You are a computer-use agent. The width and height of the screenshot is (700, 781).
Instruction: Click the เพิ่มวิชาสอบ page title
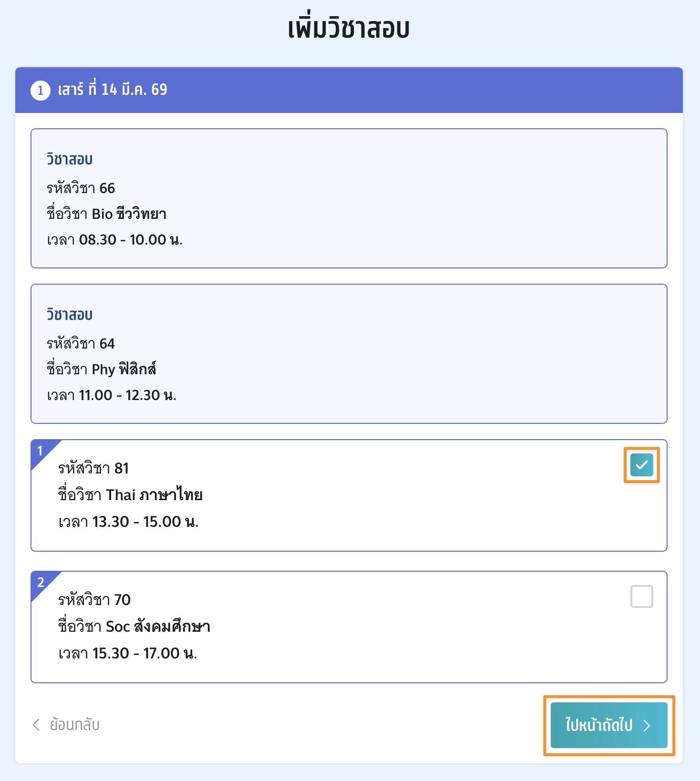pyautogui.click(x=349, y=29)
